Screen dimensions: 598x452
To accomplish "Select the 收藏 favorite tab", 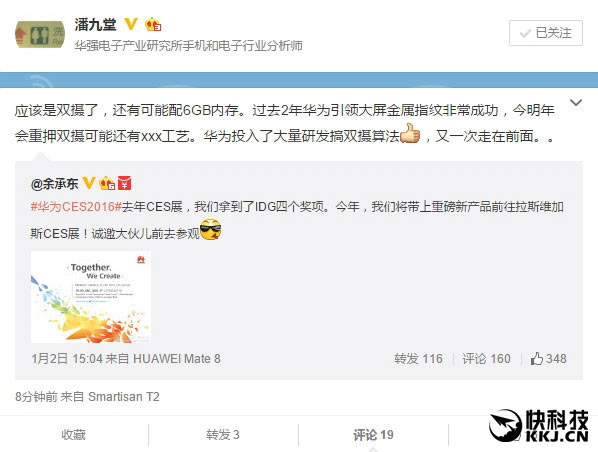I will point(73,434).
